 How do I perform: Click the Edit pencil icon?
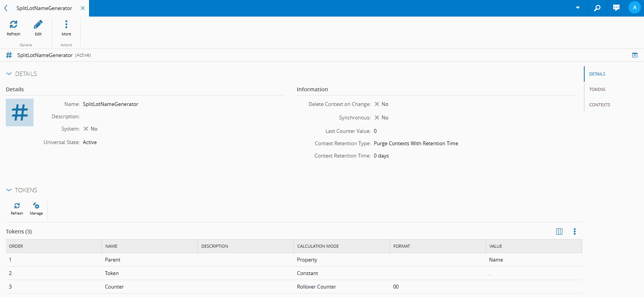[38, 25]
